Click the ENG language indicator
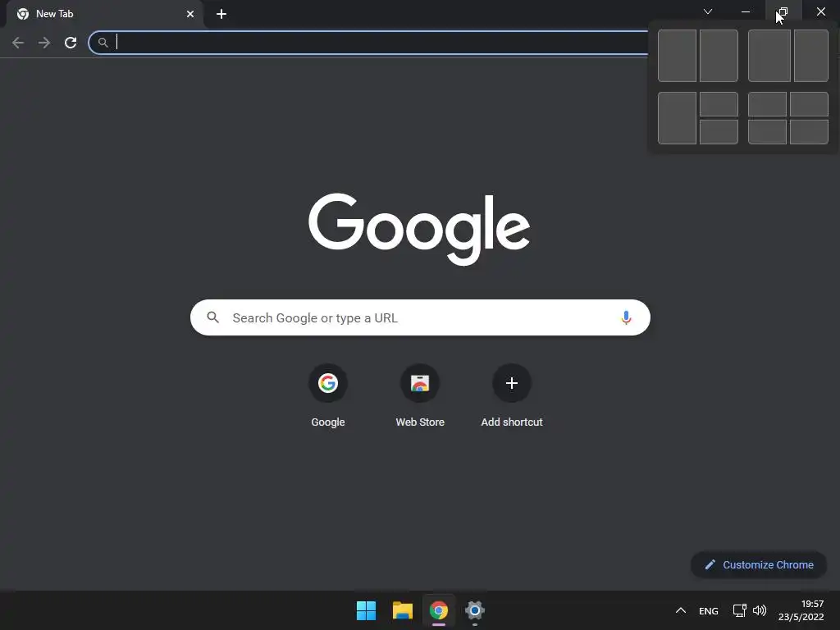Viewport: 840px width, 630px height. (x=708, y=610)
